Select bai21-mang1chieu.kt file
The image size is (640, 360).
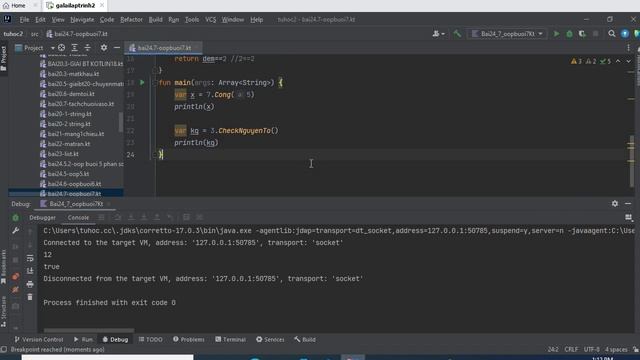pos(72,134)
